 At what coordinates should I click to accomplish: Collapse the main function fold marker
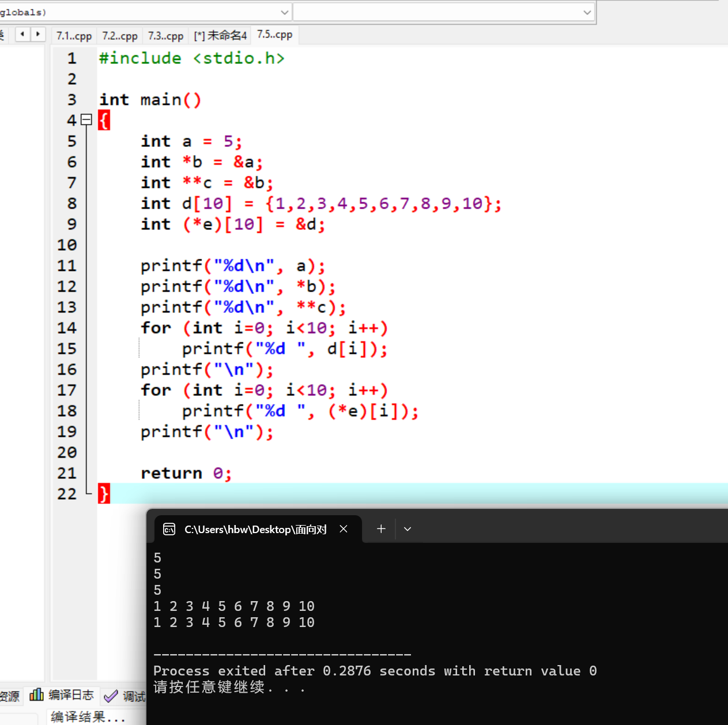tap(86, 120)
